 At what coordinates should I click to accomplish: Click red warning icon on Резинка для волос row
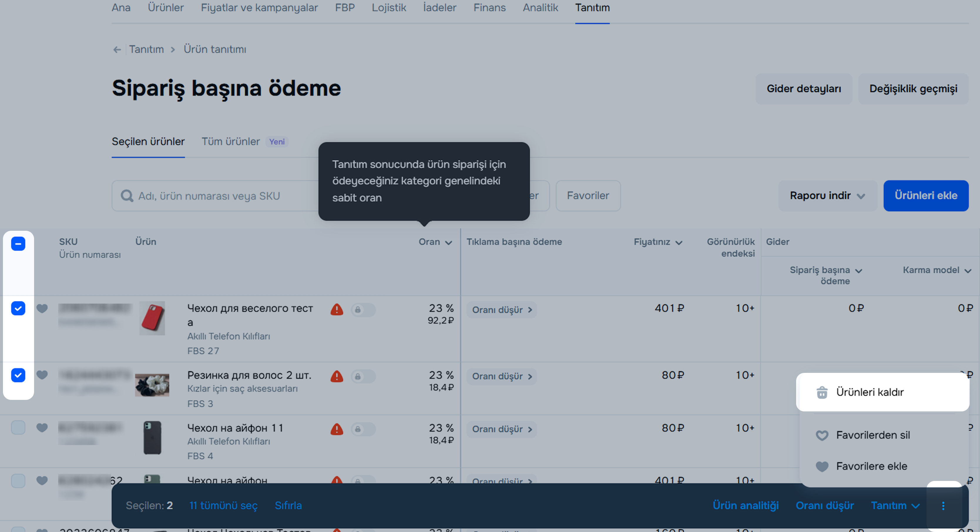[337, 376]
